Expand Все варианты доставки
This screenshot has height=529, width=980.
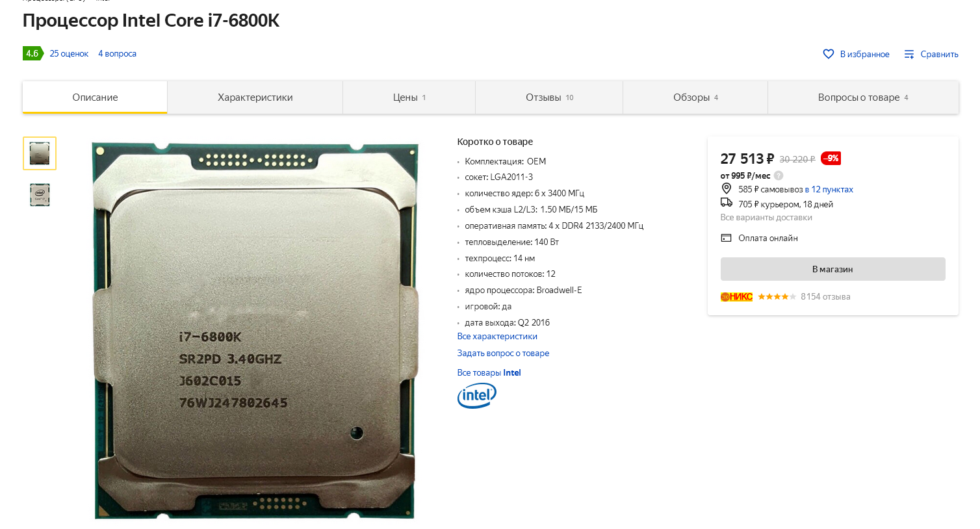pos(766,218)
